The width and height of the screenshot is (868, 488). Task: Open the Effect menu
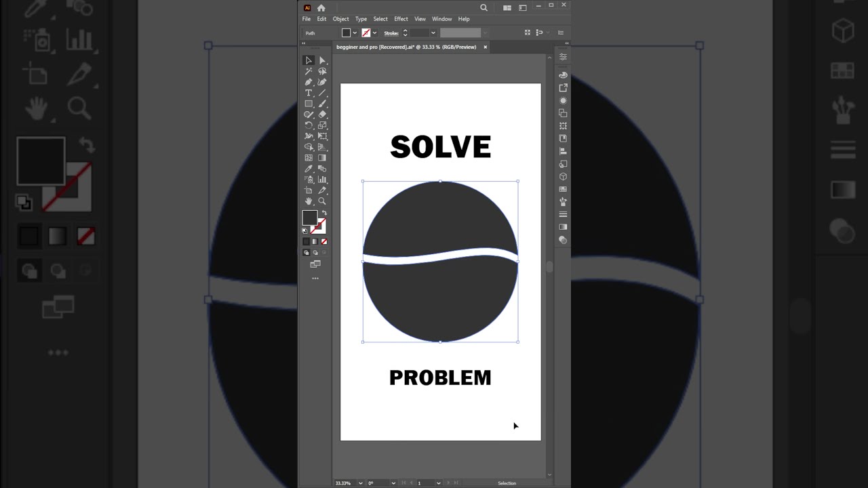[401, 19]
